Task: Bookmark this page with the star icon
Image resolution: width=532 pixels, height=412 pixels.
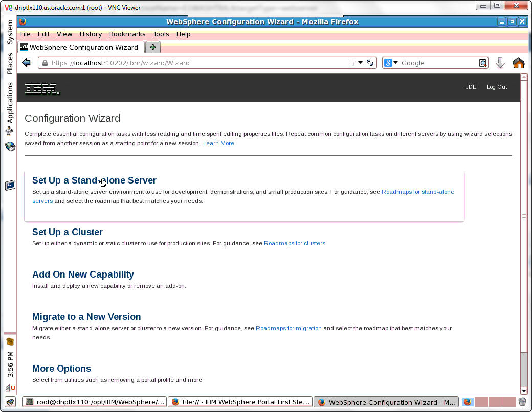Action: tap(351, 63)
